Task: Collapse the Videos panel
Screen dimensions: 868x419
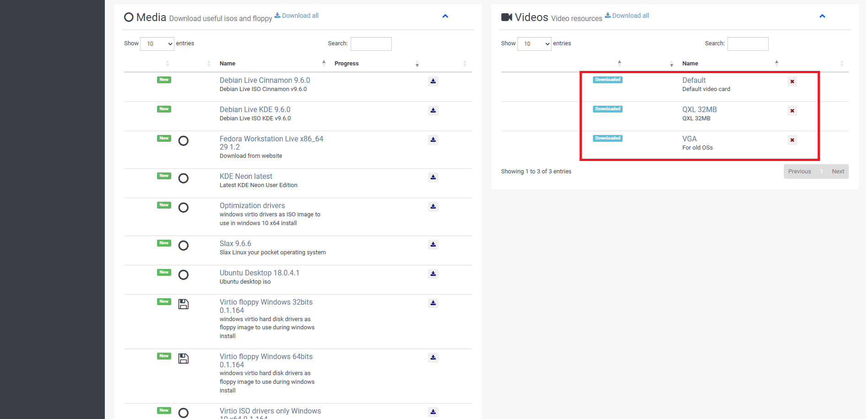Action: (822, 16)
